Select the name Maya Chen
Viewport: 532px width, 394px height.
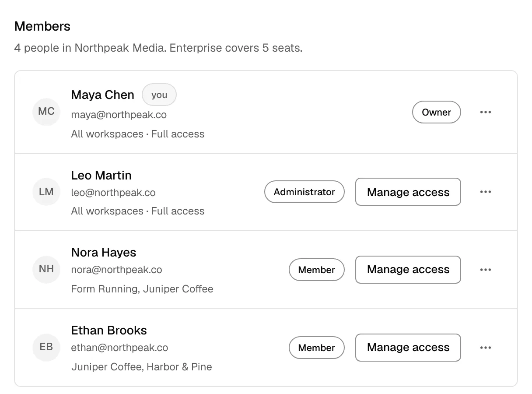click(103, 95)
